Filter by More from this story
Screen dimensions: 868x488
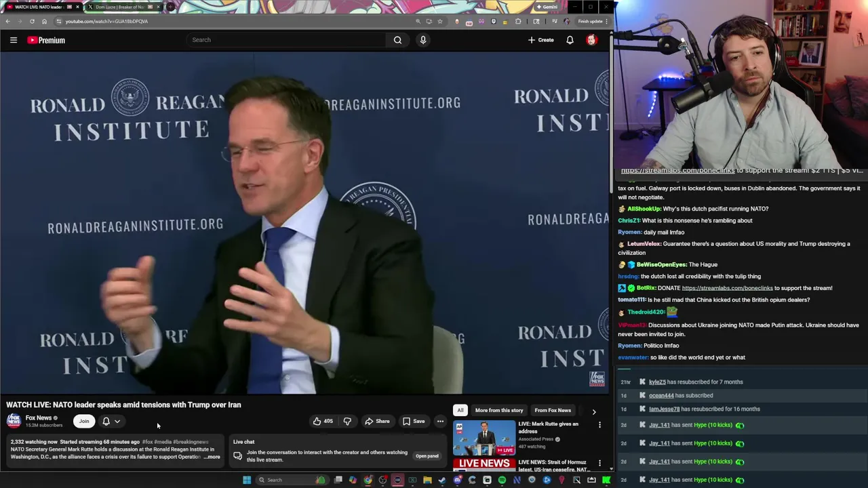(499, 410)
